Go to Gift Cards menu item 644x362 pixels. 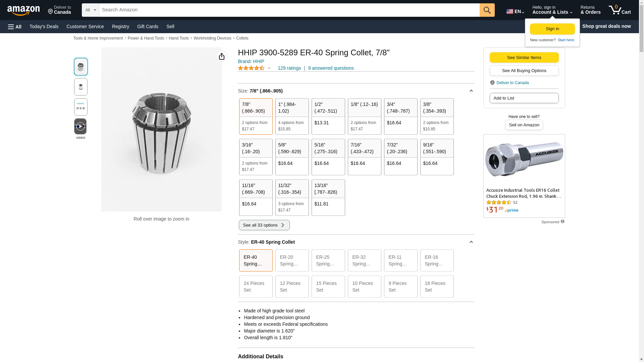(x=148, y=26)
